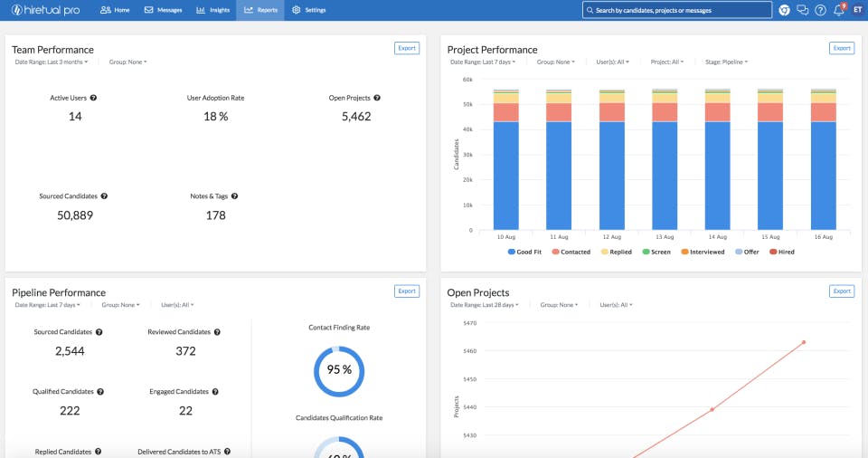Click the help icon beside Reviewed Candidates
This screenshot has width=868, height=458.
217,332
